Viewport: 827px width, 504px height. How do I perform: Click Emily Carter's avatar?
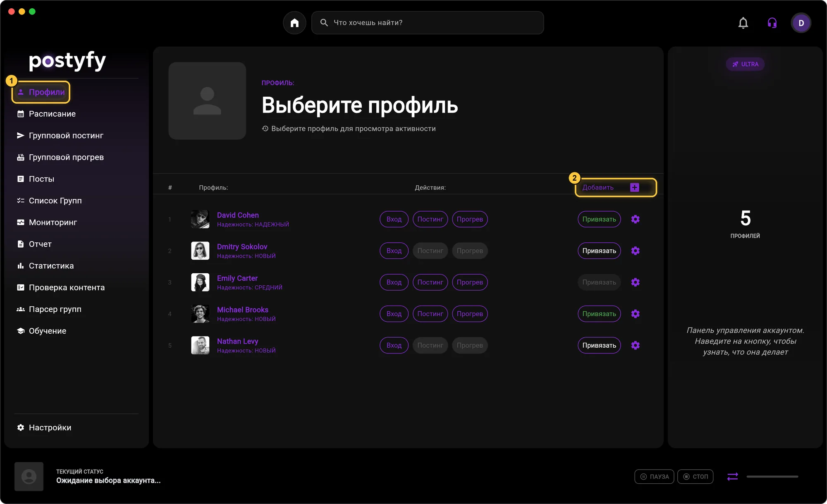click(200, 282)
